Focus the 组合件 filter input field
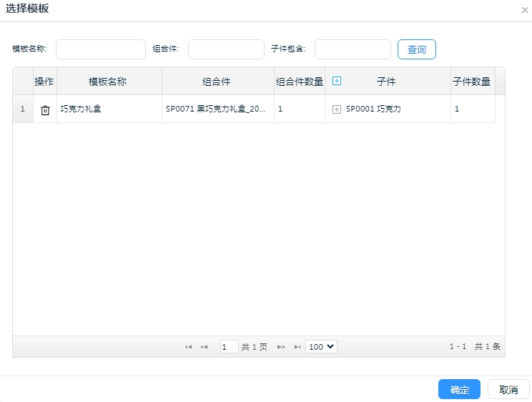The image size is (532, 402). [x=226, y=49]
